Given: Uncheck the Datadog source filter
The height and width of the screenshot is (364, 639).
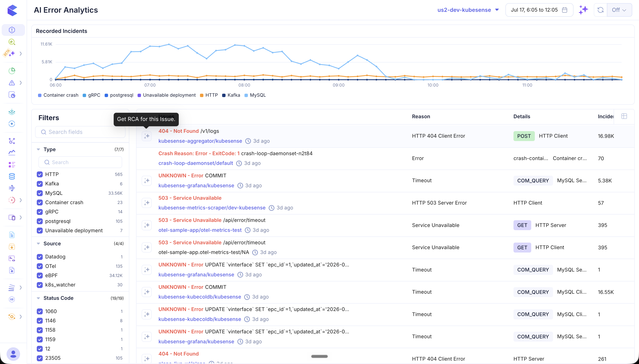Looking at the screenshot, I should 40,257.
